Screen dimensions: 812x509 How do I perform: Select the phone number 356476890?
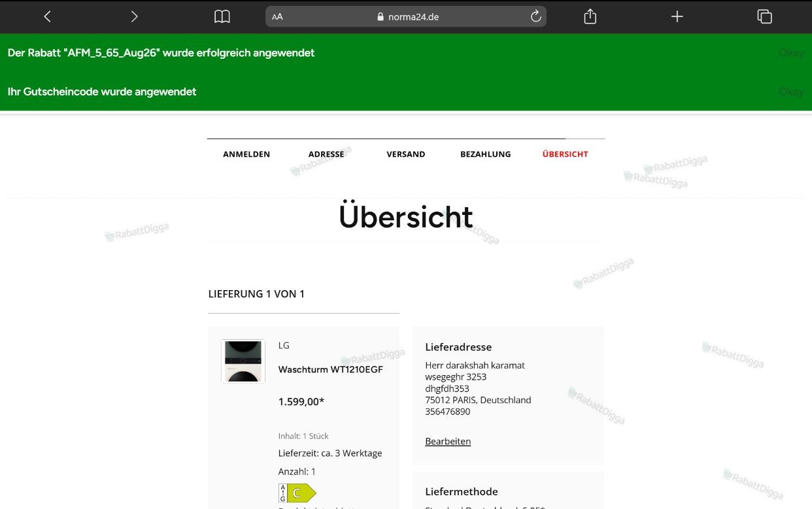[448, 412]
